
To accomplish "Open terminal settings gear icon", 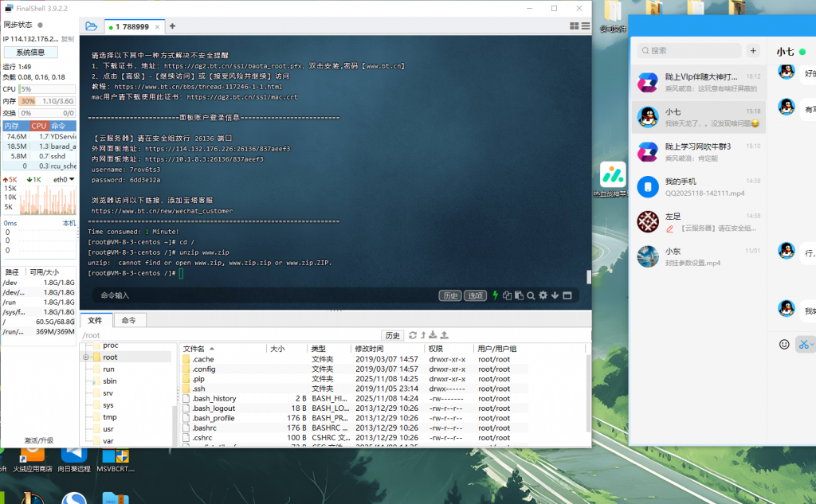I will tap(543, 295).
